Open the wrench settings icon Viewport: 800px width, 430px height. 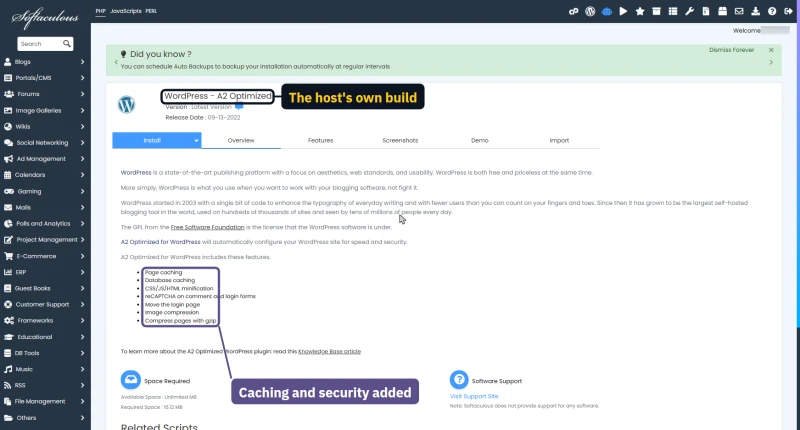click(689, 11)
